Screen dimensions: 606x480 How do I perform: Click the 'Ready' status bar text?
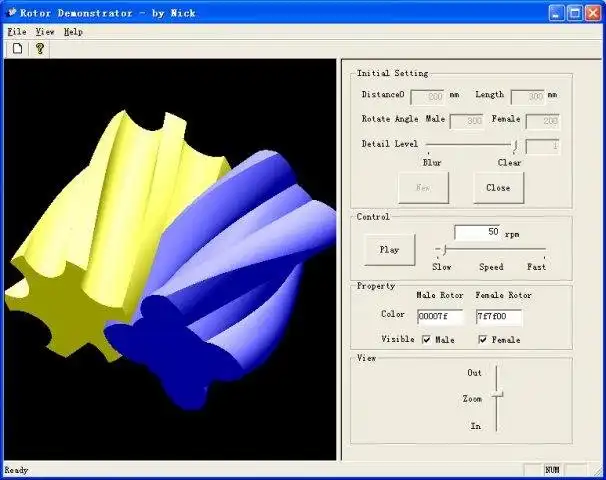click(16, 470)
